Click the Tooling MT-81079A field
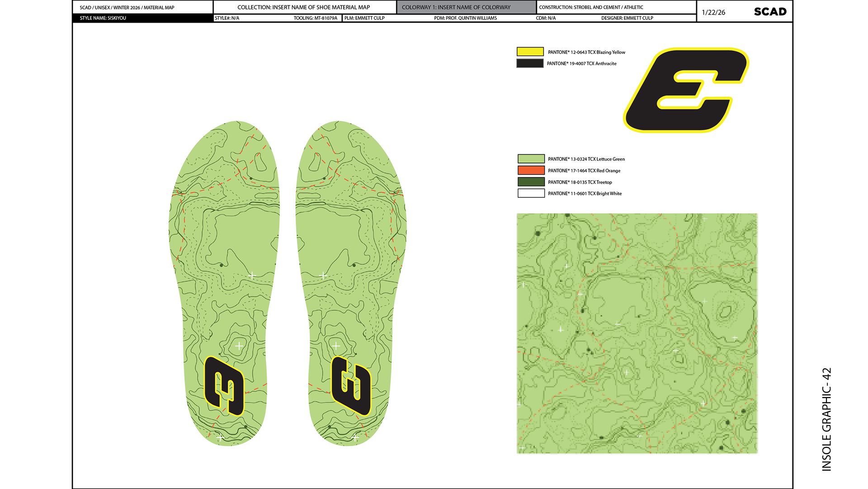868x489 pixels. point(315,18)
